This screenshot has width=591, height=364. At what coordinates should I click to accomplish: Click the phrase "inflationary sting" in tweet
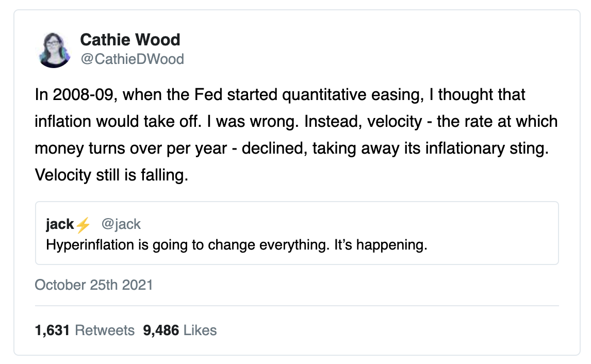(487, 148)
